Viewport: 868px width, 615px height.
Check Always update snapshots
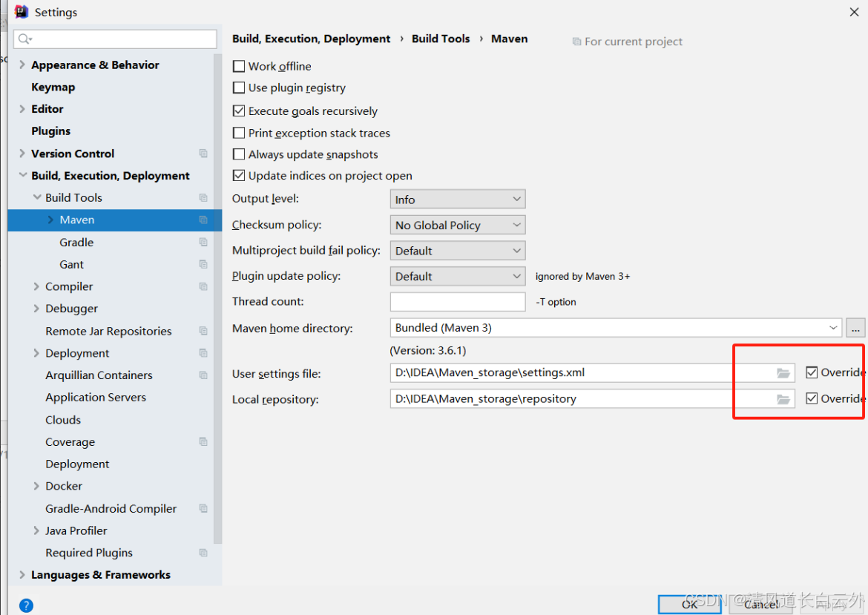tap(239, 154)
